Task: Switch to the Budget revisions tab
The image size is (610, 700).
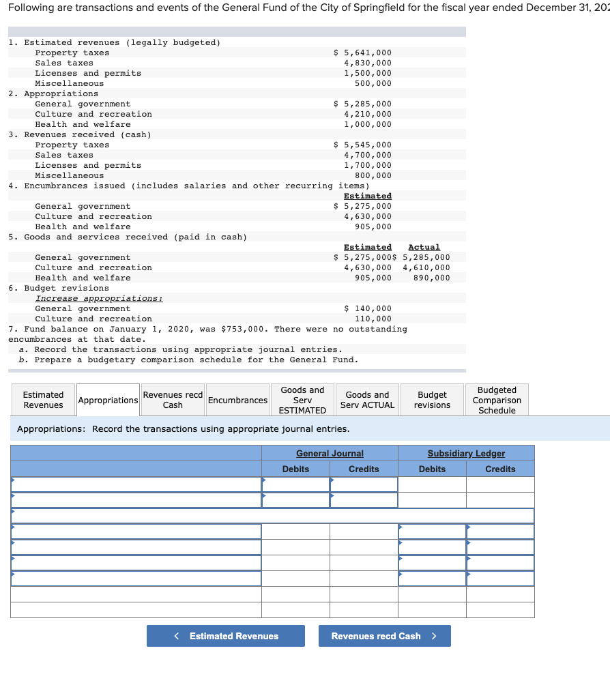Action: click(x=431, y=399)
